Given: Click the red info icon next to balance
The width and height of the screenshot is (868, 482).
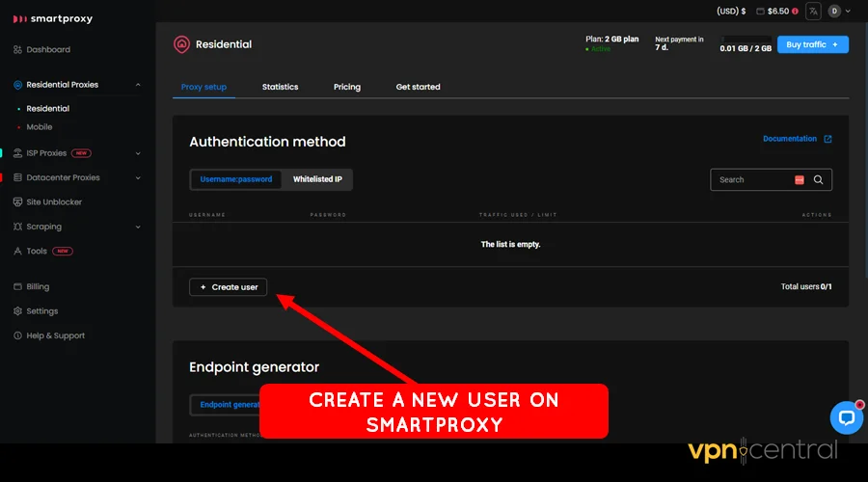Looking at the screenshot, I should point(795,11).
